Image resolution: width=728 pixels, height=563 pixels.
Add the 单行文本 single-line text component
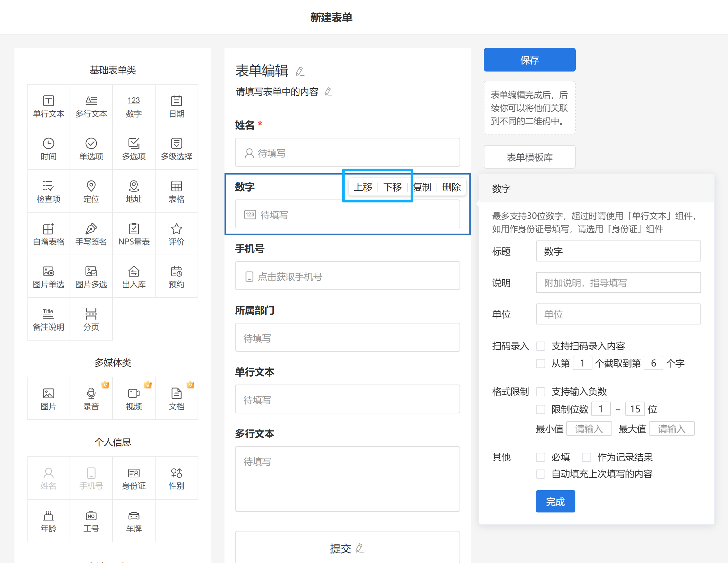coord(48,106)
